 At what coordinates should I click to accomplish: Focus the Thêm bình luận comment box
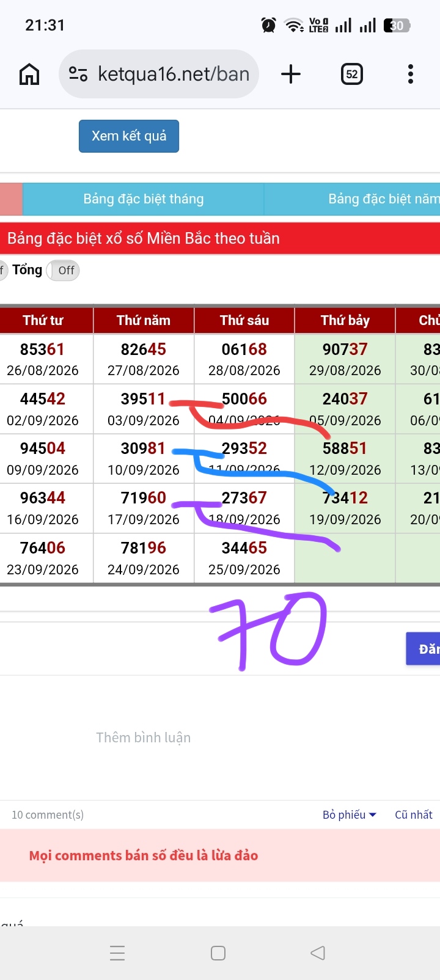(x=144, y=737)
